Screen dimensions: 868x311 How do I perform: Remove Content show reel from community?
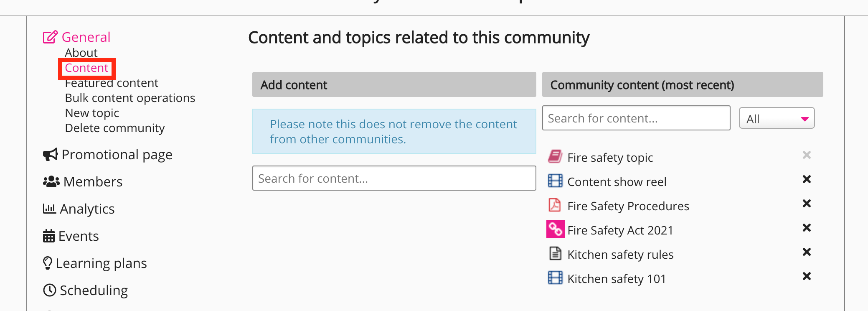coord(807,179)
